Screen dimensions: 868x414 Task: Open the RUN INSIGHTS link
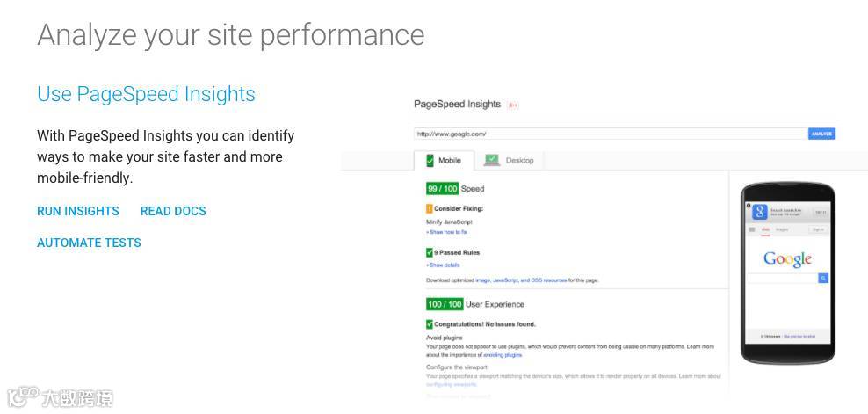tap(78, 211)
